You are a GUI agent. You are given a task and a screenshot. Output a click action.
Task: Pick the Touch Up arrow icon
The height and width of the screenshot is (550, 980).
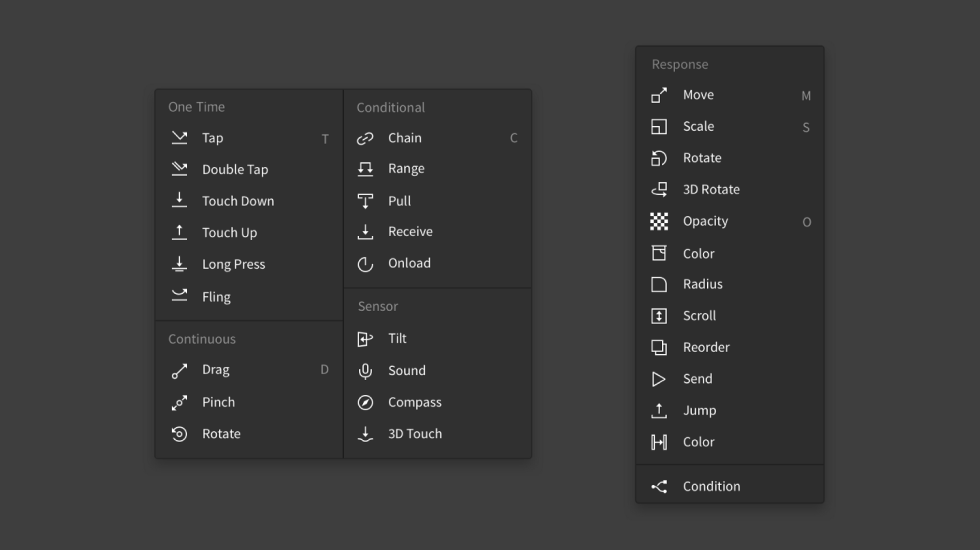click(179, 232)
